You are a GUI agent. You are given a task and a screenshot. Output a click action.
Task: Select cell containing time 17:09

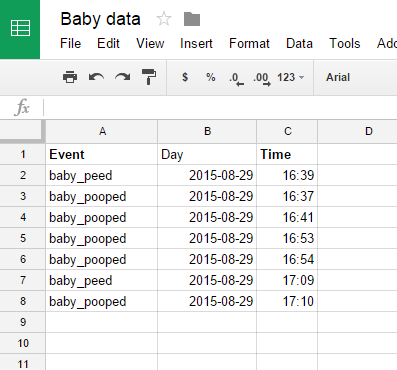(x=287, y=280)
